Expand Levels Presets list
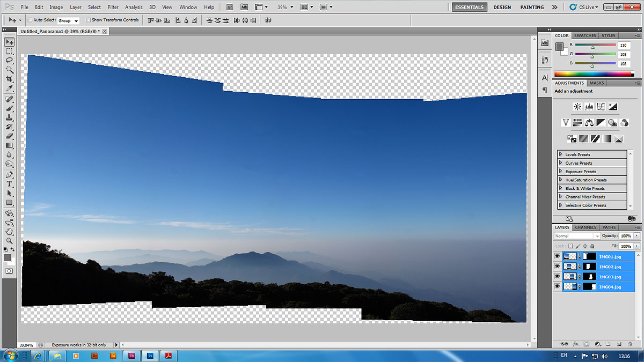The width and height of the screenshot is (644, 362). coord(561,154)
